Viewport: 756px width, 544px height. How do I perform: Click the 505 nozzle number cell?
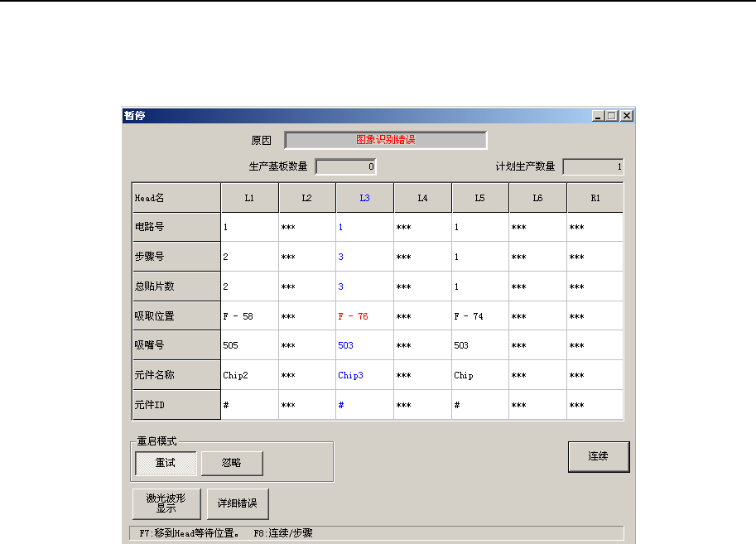(250, 345)
